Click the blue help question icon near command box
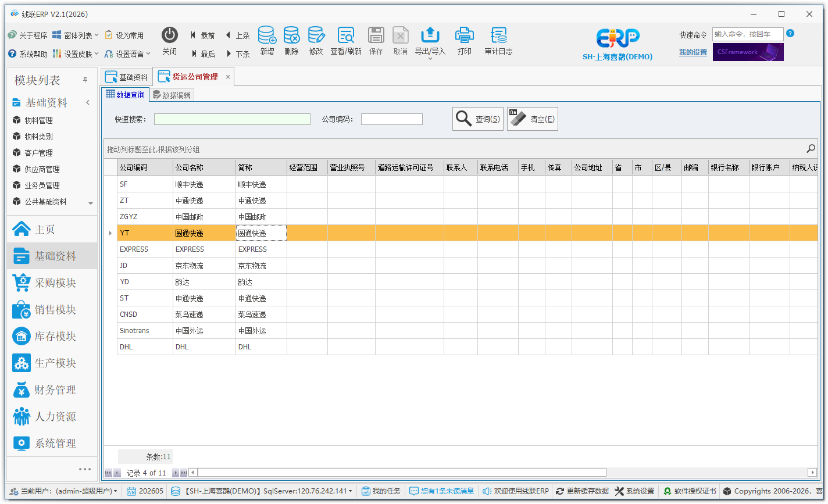Viewport: 828px width, 504px height. pos(790,34)
